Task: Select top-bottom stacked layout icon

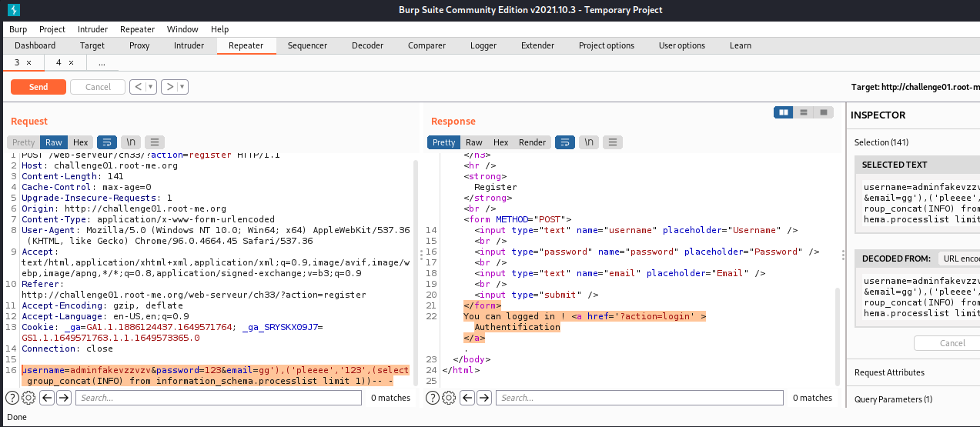Action: pos(804,112)
